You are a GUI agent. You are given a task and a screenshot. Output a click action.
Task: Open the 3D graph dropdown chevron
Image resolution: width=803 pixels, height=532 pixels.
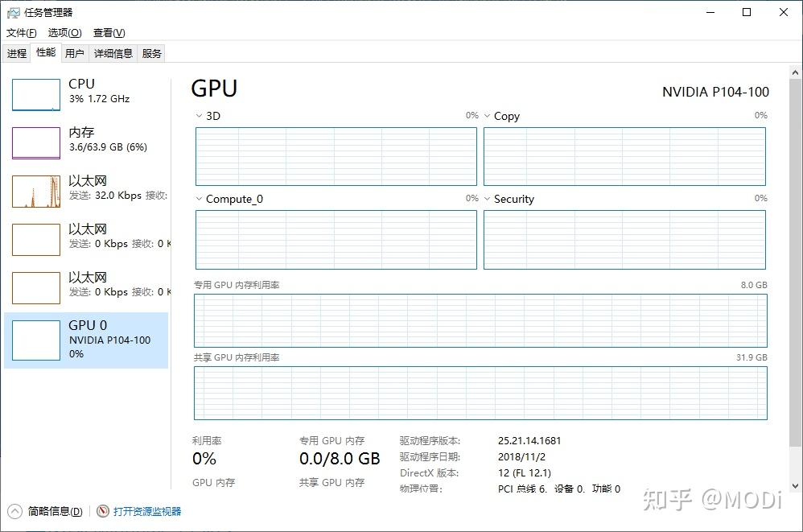[200, 116]
